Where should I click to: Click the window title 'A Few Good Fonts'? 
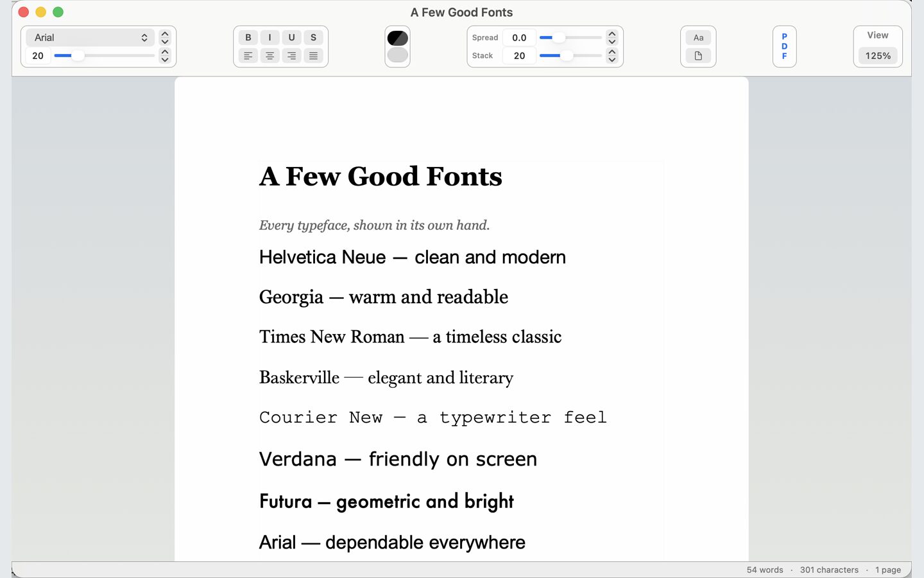click(x=462, y=12)
